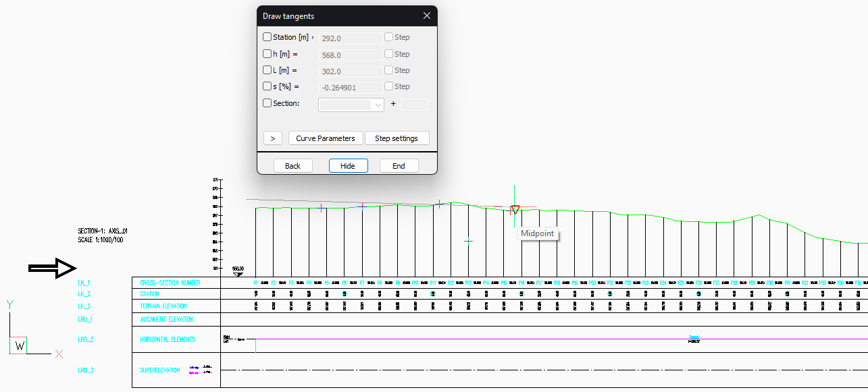Viewport: 868px width, 392px height.
Task: Toggle the L [m] checkbox
Action: click(x=267, y=70)
